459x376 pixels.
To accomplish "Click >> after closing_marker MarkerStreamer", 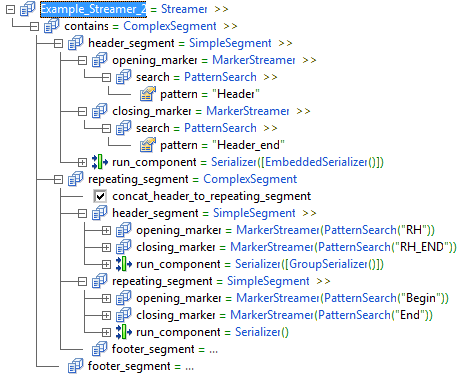I will pos(303,111).
